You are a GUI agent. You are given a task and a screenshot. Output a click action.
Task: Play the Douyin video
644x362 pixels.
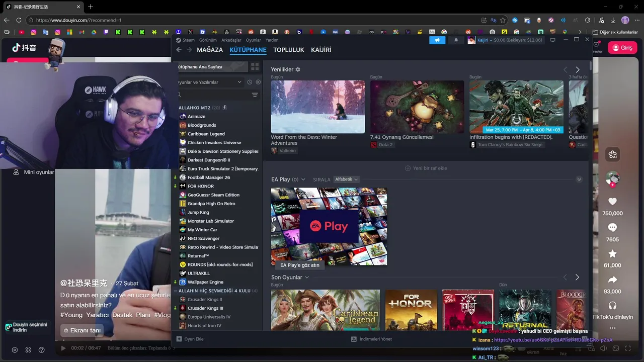click(x=63, y=348)
